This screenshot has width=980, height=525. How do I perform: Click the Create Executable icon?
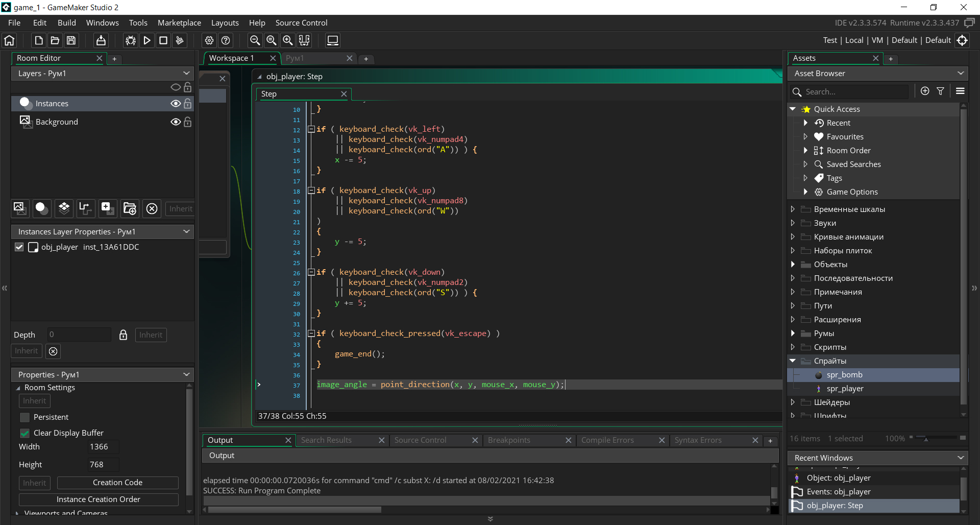click(x=101, y=40)
